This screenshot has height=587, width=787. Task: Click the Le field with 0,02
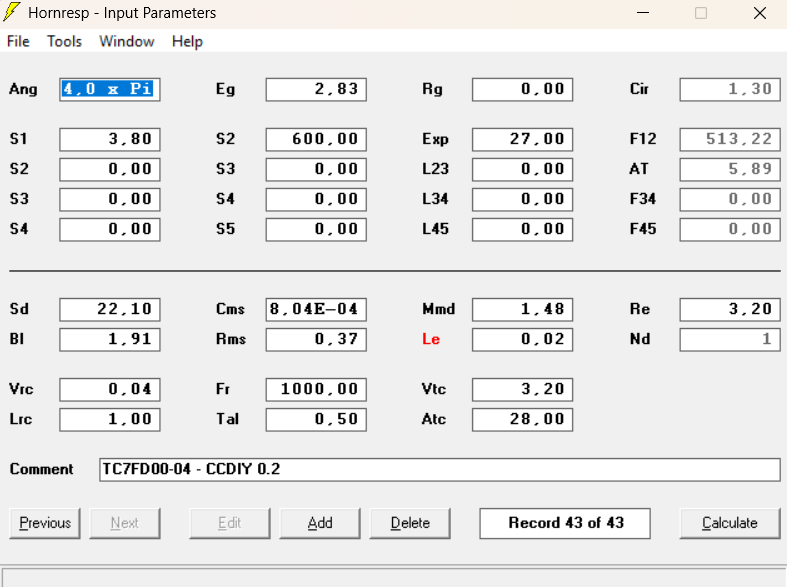[x=522, y=340]
